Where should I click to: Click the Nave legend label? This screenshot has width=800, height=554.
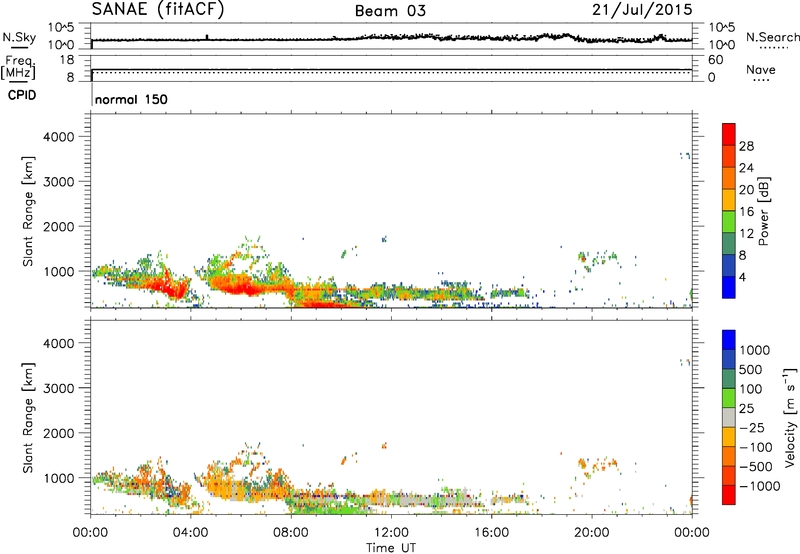coord(761,69)
